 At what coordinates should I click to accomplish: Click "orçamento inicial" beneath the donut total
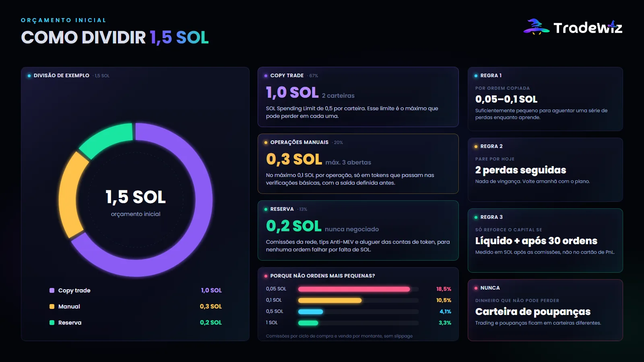(136, 214)
